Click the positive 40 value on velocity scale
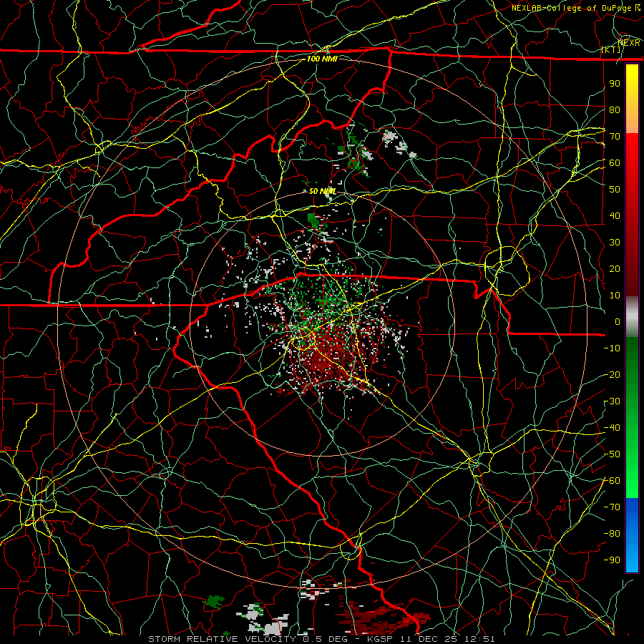The height and width of the screenshot is (644, 644). click(x=615, y=215)
